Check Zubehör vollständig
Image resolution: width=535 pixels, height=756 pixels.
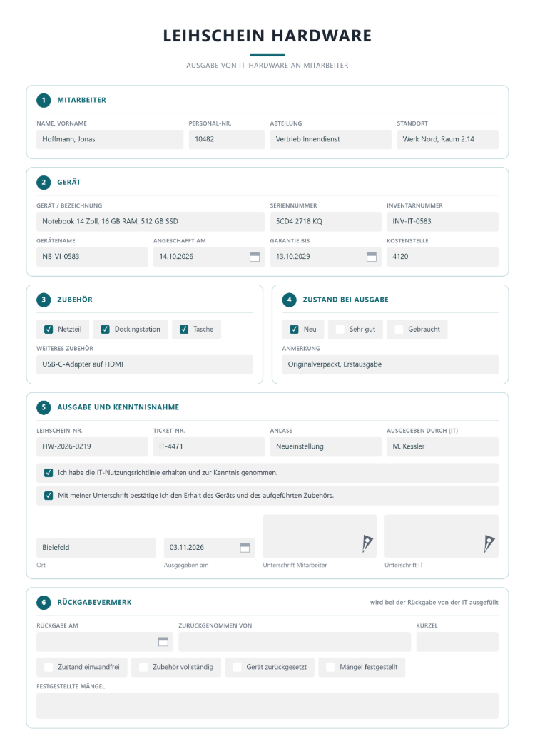pos(143,668)
